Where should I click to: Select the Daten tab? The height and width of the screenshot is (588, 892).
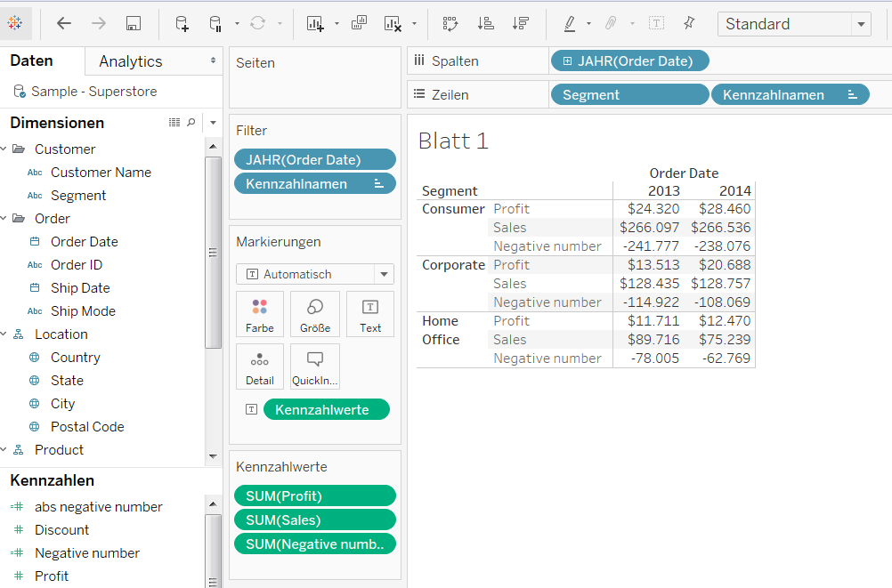tap(31, 60)
